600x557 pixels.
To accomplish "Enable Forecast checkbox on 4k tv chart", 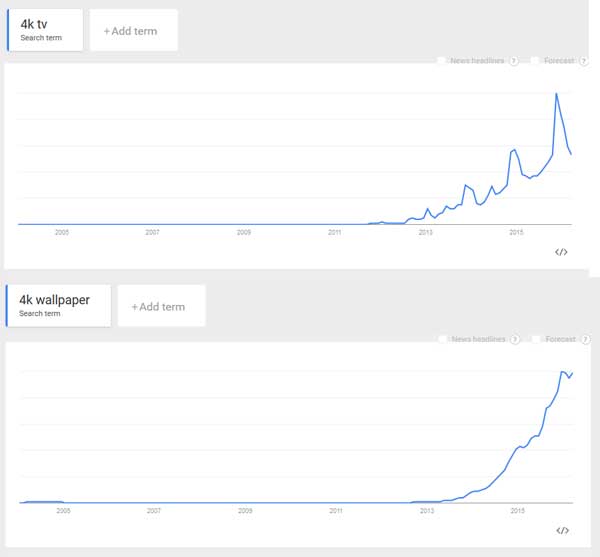I will click(x=536, y=61).
